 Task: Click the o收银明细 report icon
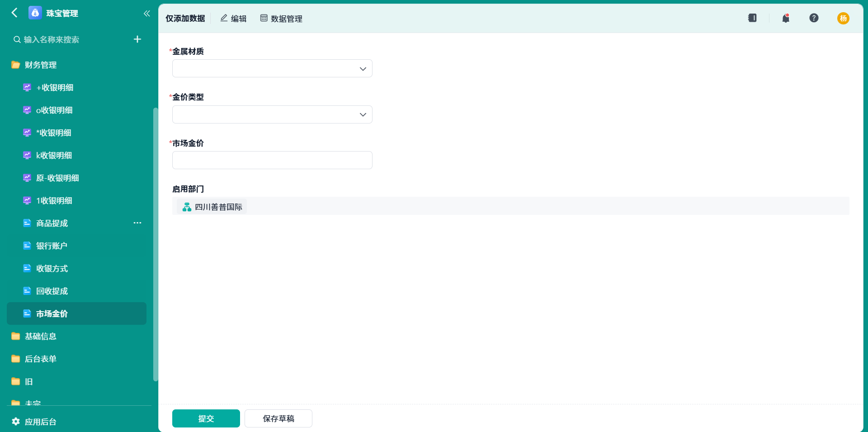pos(27,110)
